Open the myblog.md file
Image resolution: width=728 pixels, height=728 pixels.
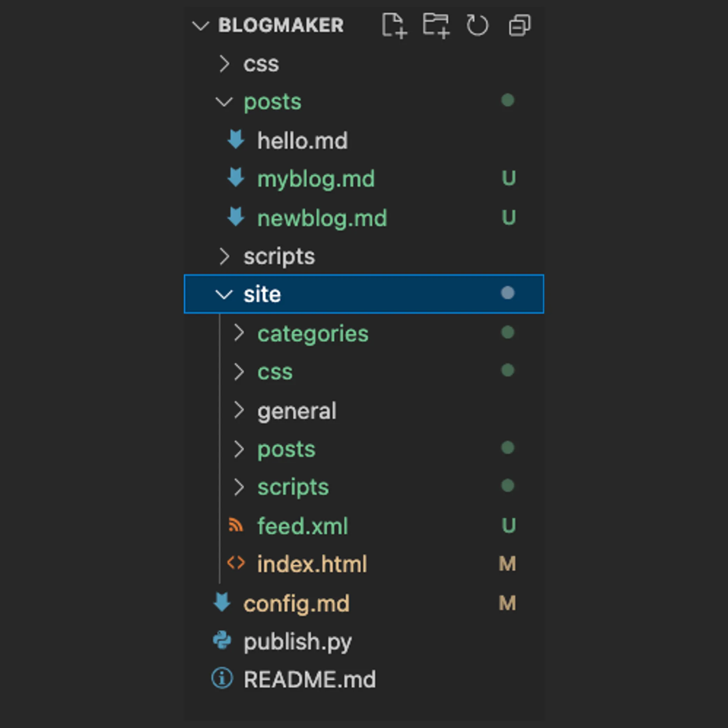316,179
